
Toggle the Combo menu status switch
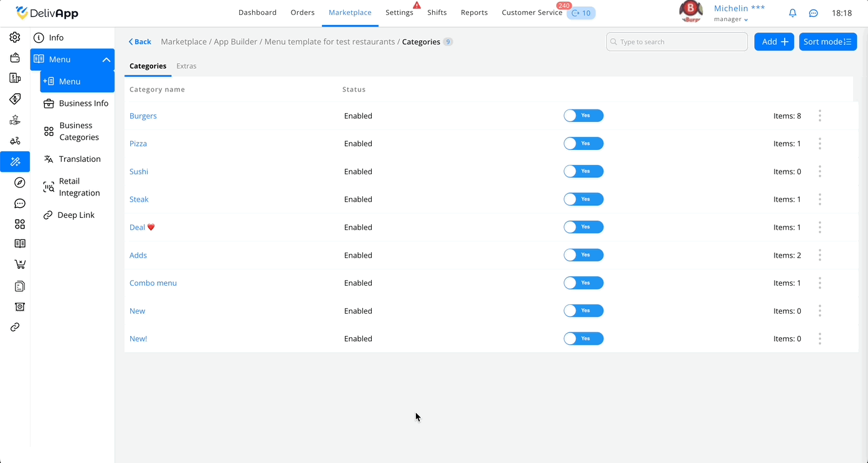(x=583, y=283)
